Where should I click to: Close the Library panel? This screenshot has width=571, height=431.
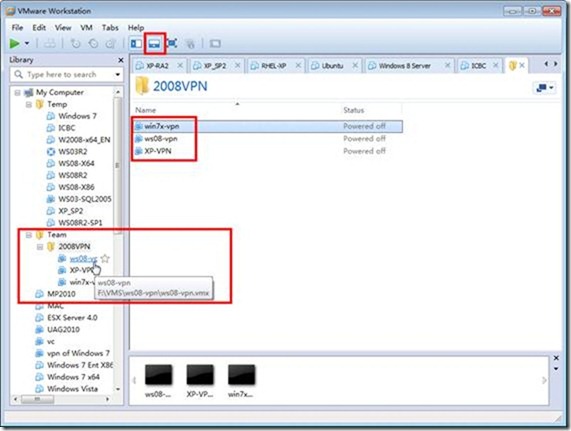(x=121, y=60)
